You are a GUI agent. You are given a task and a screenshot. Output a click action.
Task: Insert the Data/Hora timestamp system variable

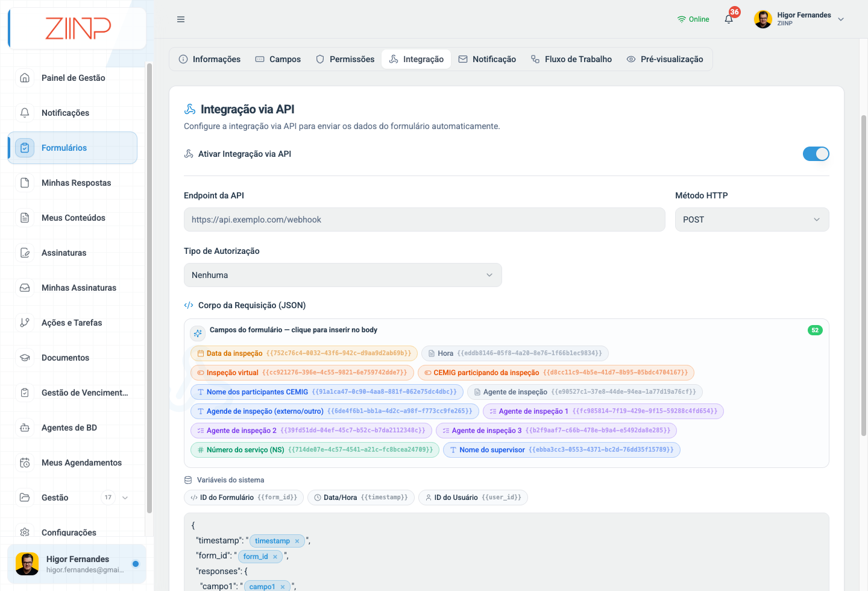point(361,498)
